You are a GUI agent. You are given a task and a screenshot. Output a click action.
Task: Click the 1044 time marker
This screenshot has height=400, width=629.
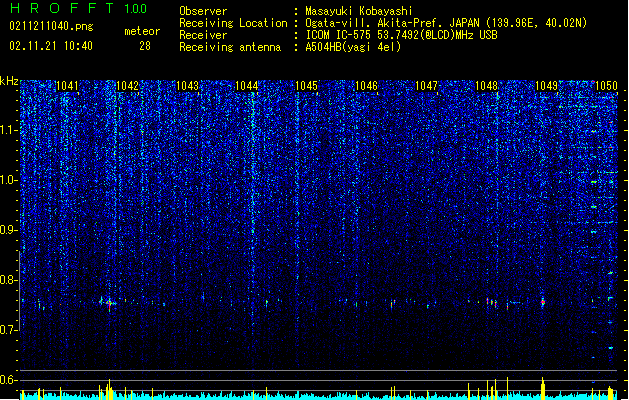click(x=247, y=86)
